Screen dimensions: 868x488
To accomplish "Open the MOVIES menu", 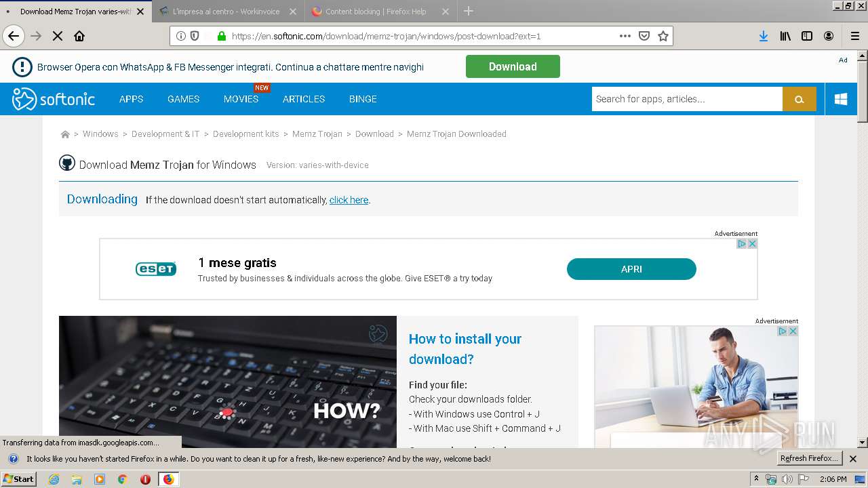I will pos(241,99).
